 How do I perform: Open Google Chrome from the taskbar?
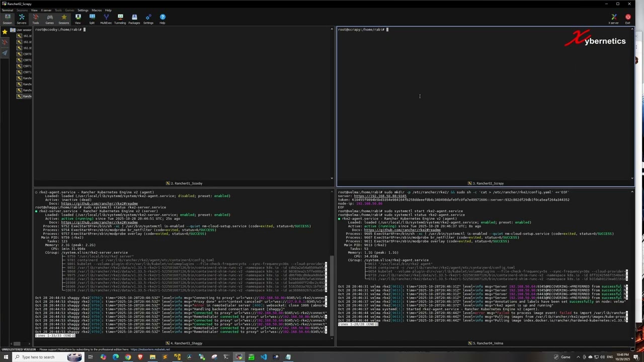128,357
